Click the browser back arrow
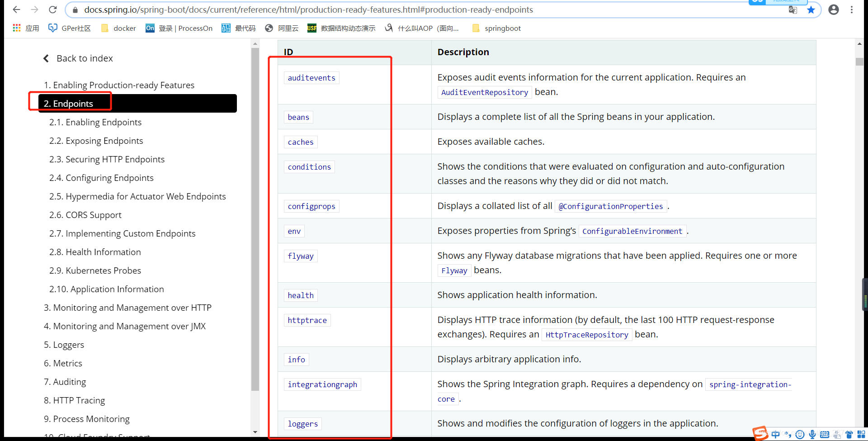This screenshot has height=441, width=868. pos(17,9)
